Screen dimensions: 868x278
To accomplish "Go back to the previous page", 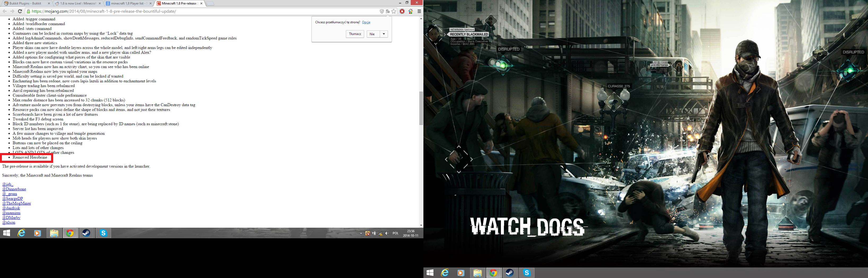I will 4,11.
